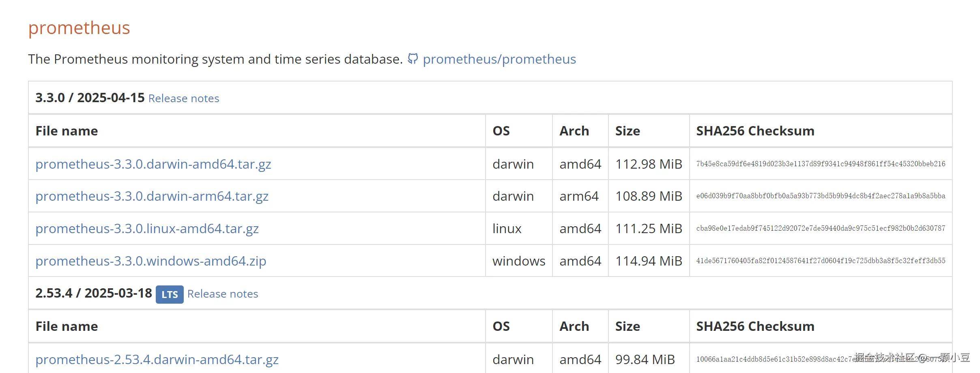Download prometheus-3.3.0.windows-amd64.zip
This screenshot has height=373, width=980.
[151, 261]
